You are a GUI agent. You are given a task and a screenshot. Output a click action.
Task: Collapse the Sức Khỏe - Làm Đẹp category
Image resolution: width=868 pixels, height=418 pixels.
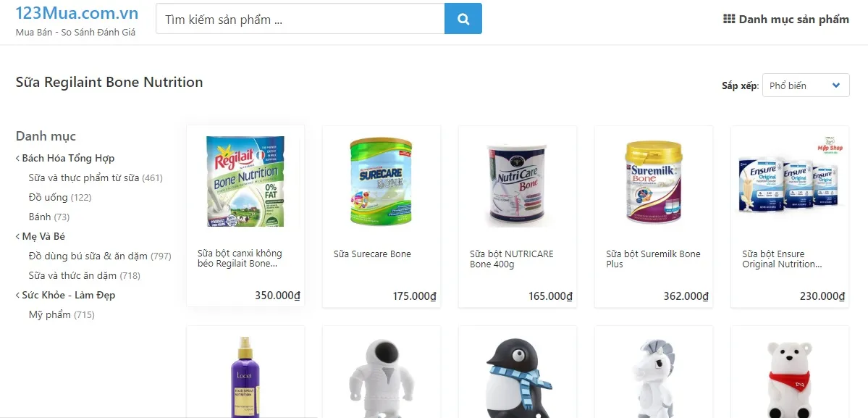[x=65, y=295]
